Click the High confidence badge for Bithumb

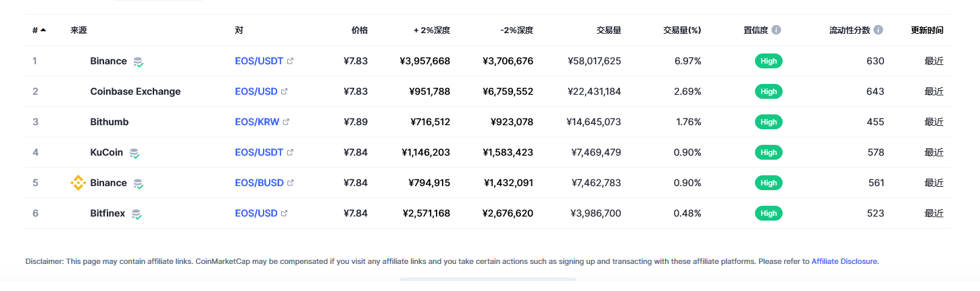[768, 122]
